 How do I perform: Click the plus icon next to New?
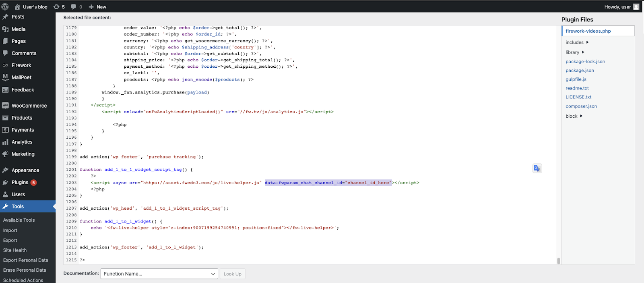click(x=91, y=7)
